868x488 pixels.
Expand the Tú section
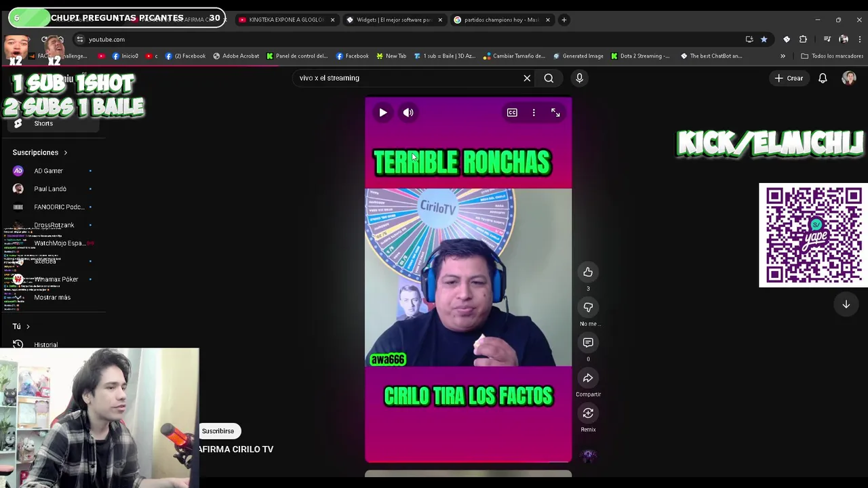[x=21, y=327]
